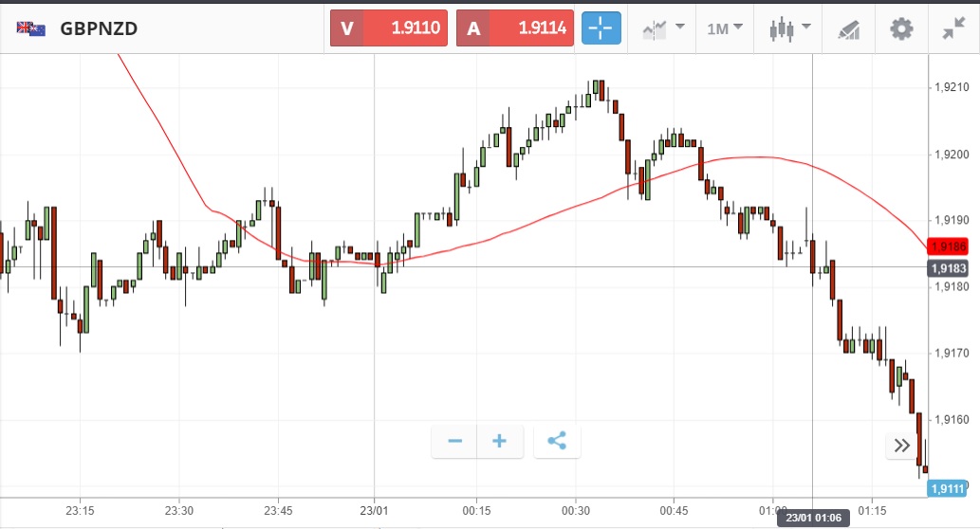Viewport: 980px width, 529px height.
Task: Expand the candlestick chart type dropdown
Action: (788, 28)
